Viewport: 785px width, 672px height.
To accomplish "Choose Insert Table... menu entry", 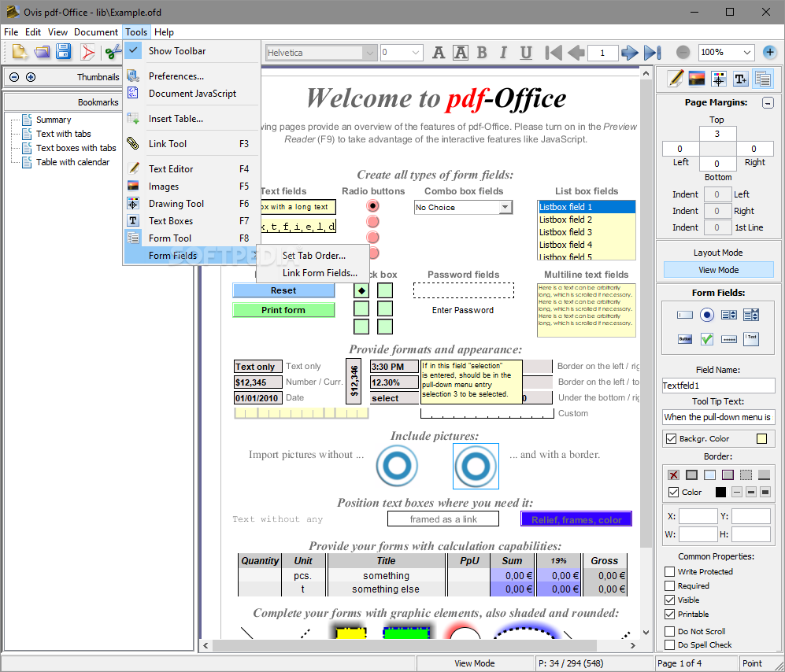I will click(192, 119).
